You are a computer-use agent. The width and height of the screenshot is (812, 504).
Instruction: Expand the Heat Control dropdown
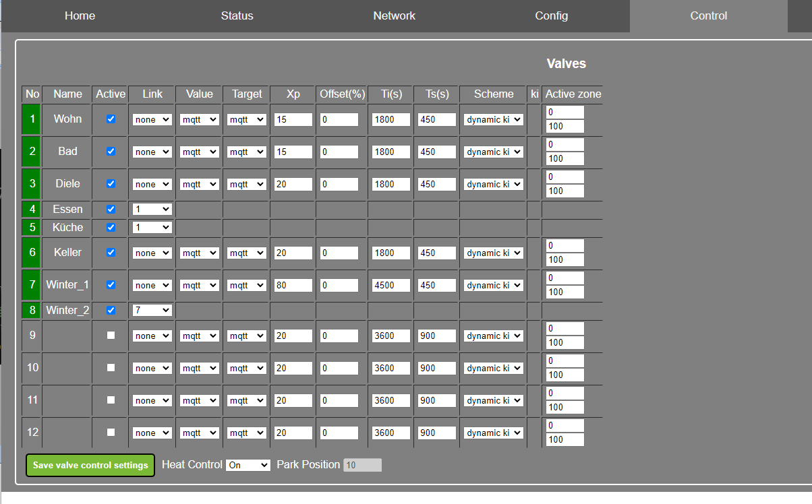(248, 465)
